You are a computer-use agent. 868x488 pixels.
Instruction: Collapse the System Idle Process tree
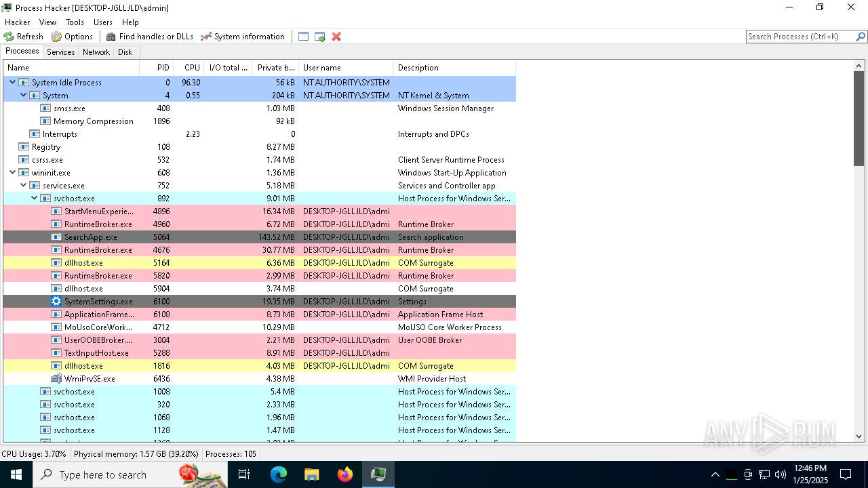[12, 83]
